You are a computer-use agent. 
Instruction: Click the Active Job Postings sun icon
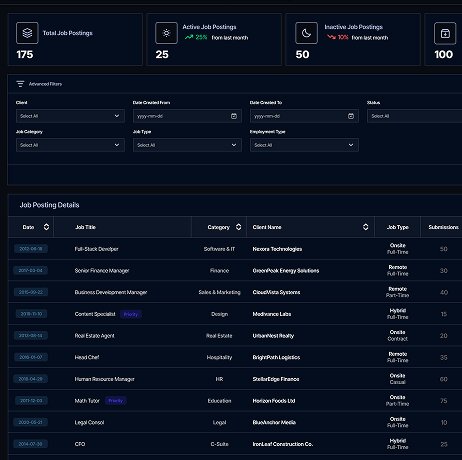[166, 33]
